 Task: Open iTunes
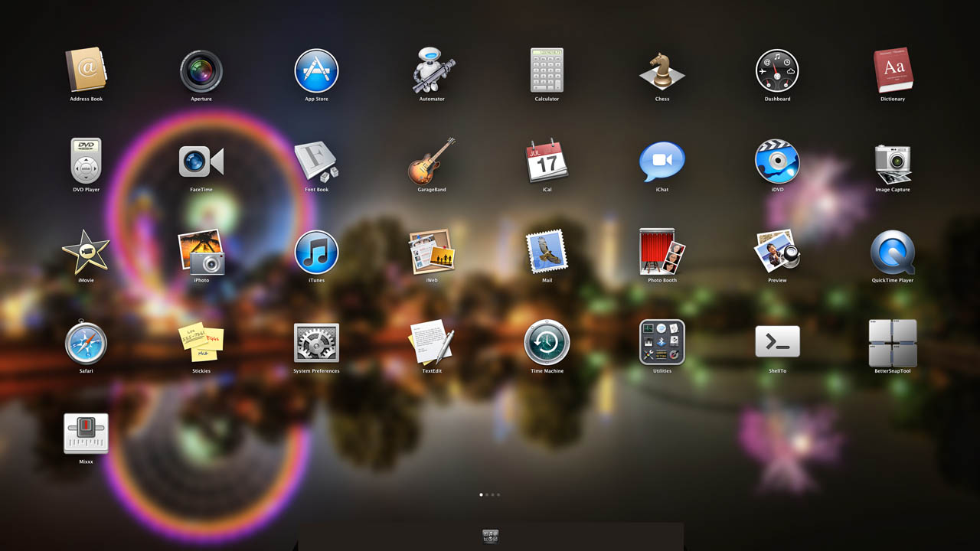point(316,252)
